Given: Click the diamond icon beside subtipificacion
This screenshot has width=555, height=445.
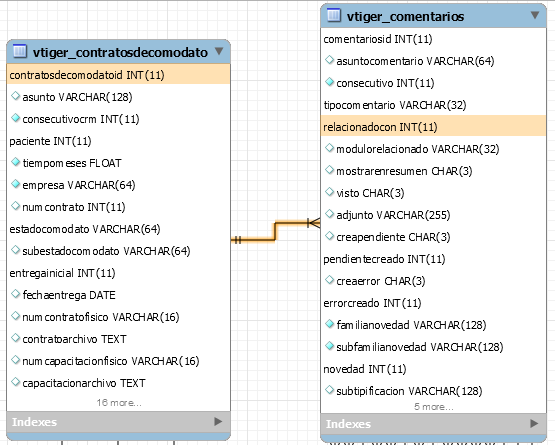Looking at the screenshot, I should point(329,390).
